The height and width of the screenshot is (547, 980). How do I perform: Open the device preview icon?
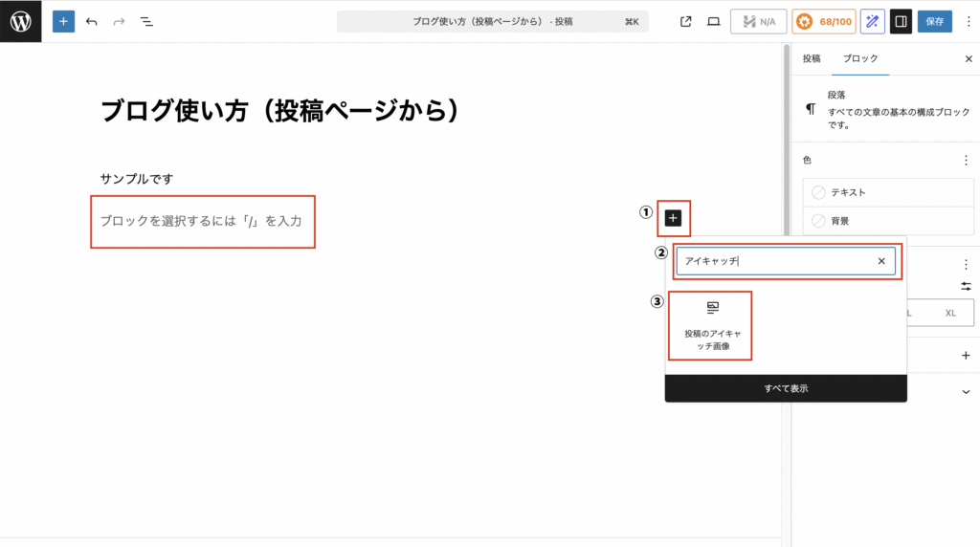pos(713,21)
